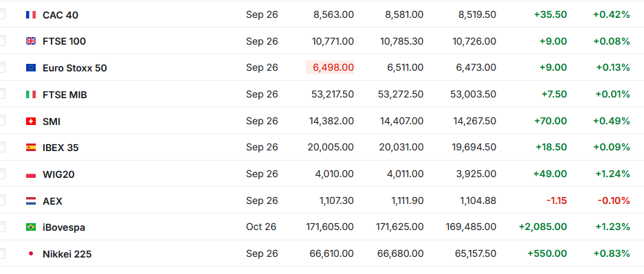Click the EU flag icon beside Euro Stoxx 50
The width and height of the screenshot is (644, 274).
pos(31,68)
